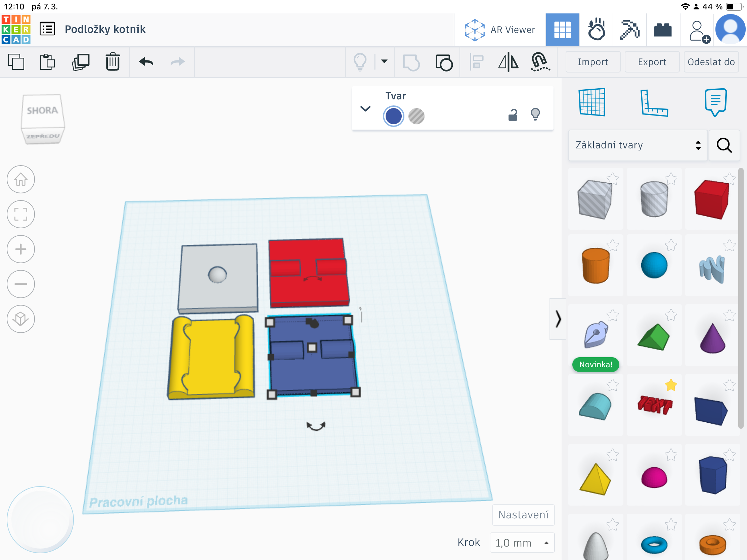The height and width of the screenshot is (560, 747).
Task: Undo the last action
Action: click(x=146, y=62)
